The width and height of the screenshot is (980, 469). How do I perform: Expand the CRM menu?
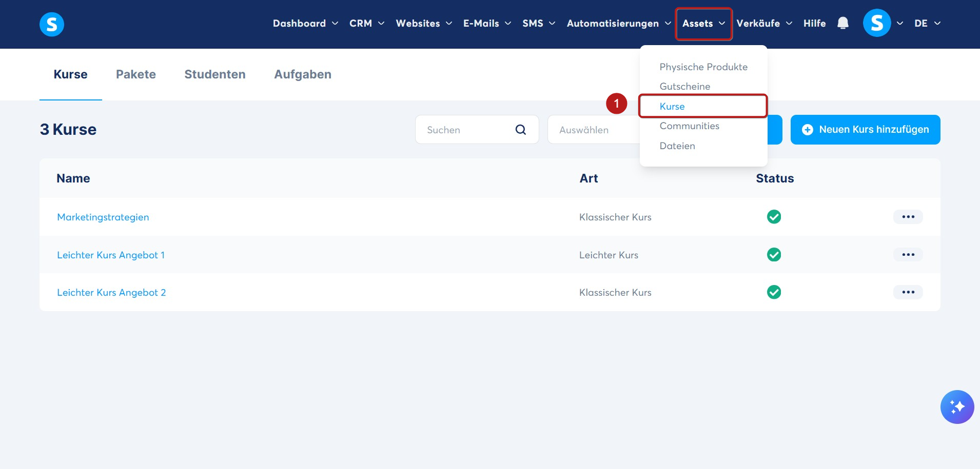(367, 24)
